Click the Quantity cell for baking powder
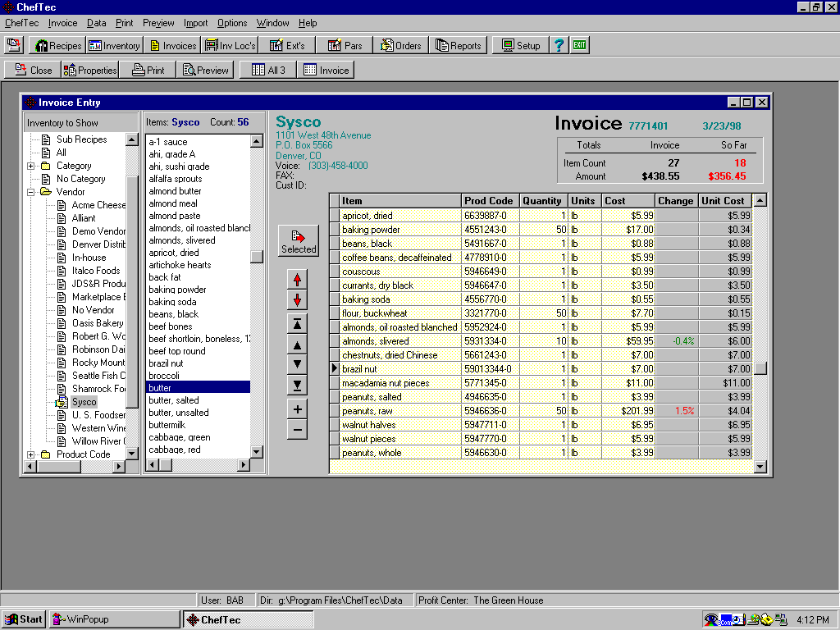 tap(544, 230)
